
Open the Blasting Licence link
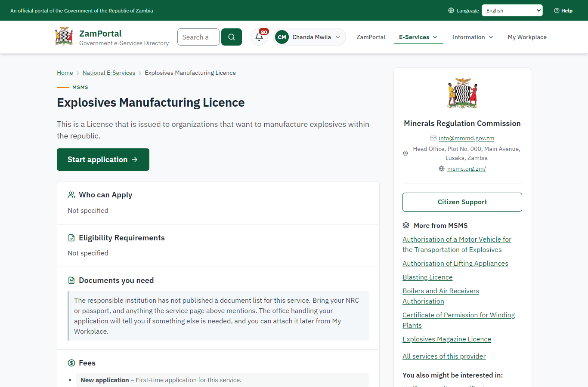pyautogui.click(x=427, y=277)
